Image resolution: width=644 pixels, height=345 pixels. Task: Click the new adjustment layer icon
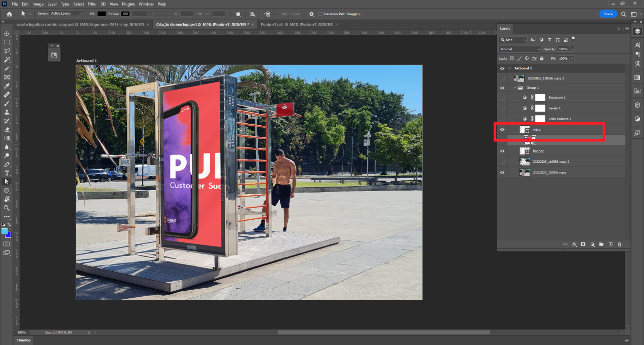point(592,244)
